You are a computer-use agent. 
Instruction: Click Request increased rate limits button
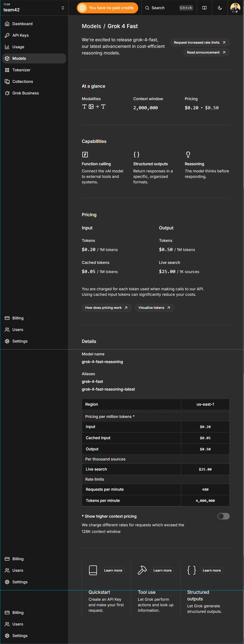[x=200, y=43]
